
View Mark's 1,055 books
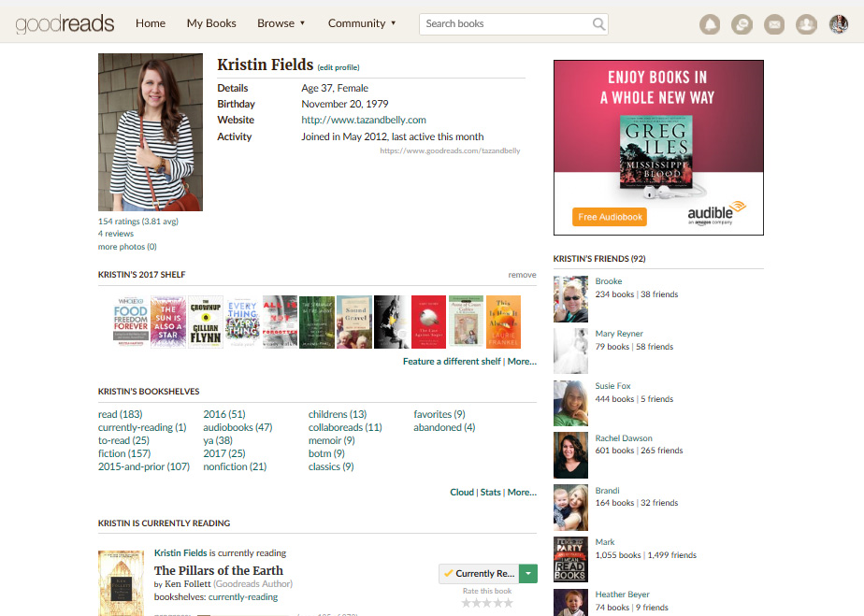coord(618,555)
